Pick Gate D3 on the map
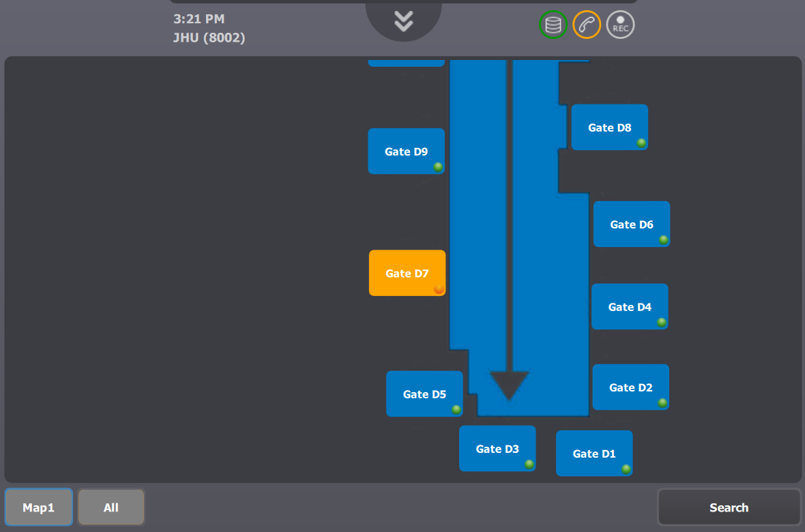 point(497,449)
